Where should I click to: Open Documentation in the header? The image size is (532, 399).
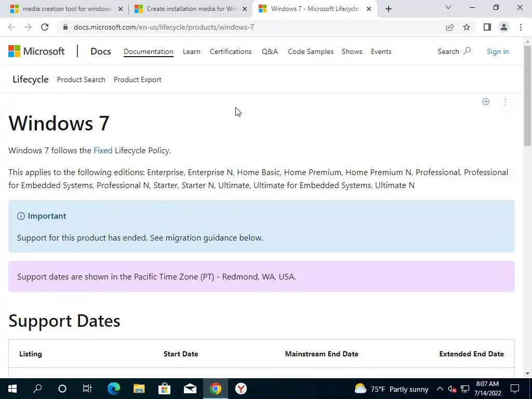(x=148, y=51)
